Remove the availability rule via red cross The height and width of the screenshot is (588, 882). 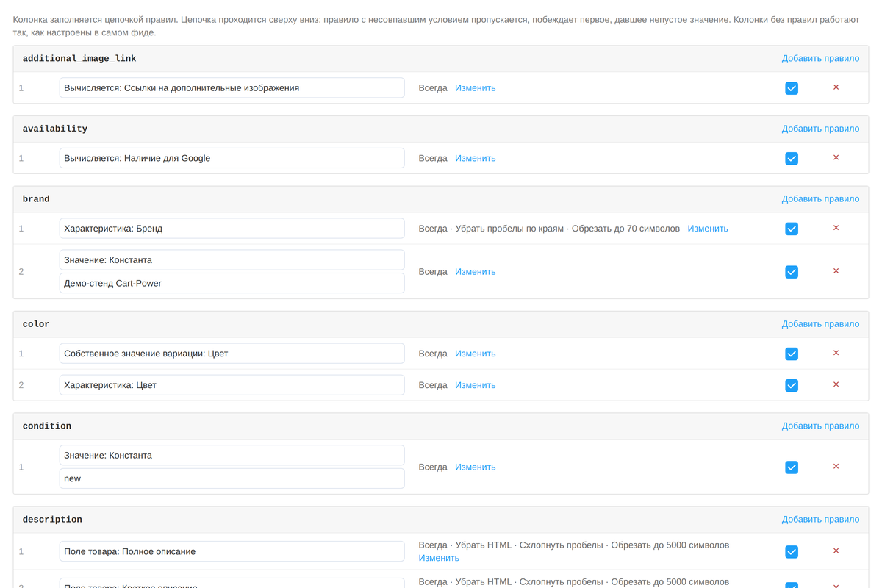(836, 158)
